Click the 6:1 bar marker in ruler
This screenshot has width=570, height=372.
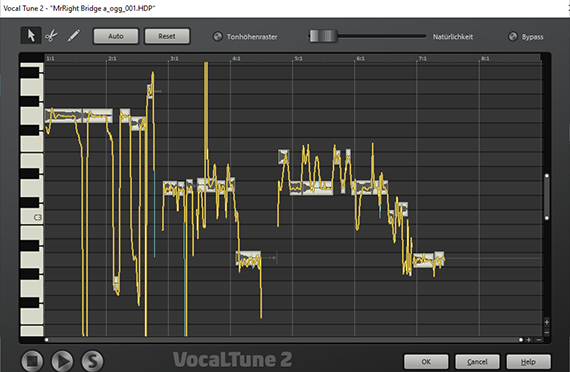pos(361,59)
